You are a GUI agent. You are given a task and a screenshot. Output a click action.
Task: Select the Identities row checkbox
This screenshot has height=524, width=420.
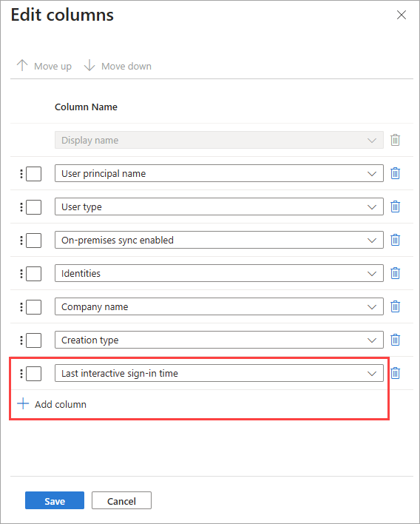(x=34, y=274)
